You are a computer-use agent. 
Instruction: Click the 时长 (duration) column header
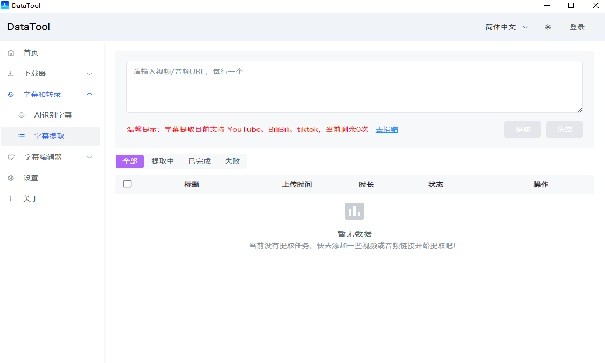point(366,184)
